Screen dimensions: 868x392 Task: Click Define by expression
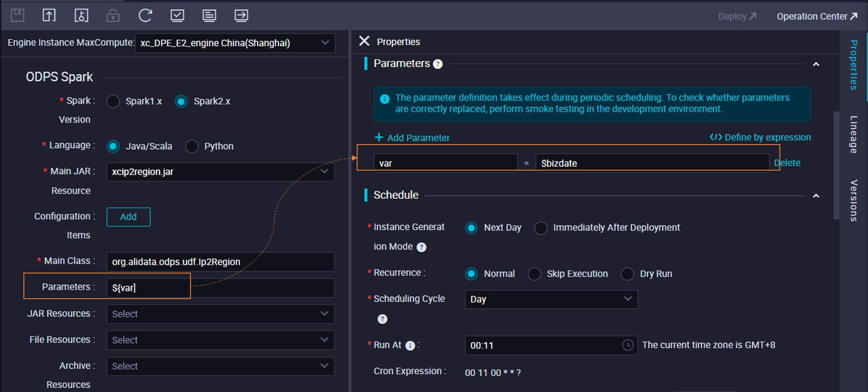760,137
